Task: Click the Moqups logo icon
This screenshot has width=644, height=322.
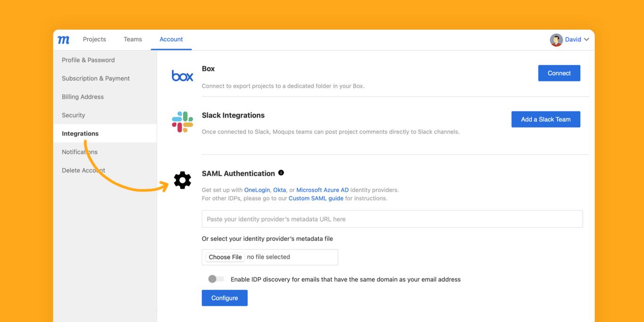Action: (x=63, y=40)
